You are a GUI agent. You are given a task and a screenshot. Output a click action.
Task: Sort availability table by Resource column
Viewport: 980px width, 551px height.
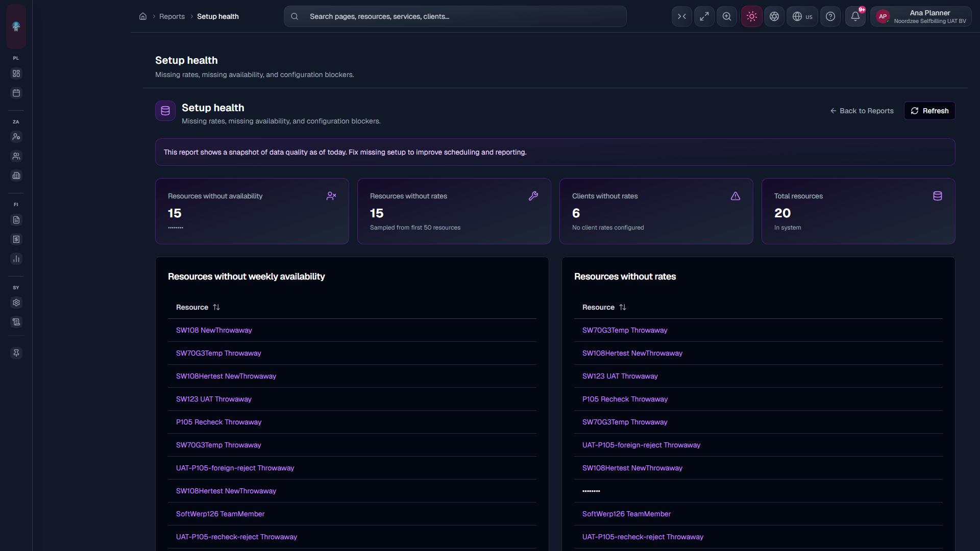click(198, 307)
